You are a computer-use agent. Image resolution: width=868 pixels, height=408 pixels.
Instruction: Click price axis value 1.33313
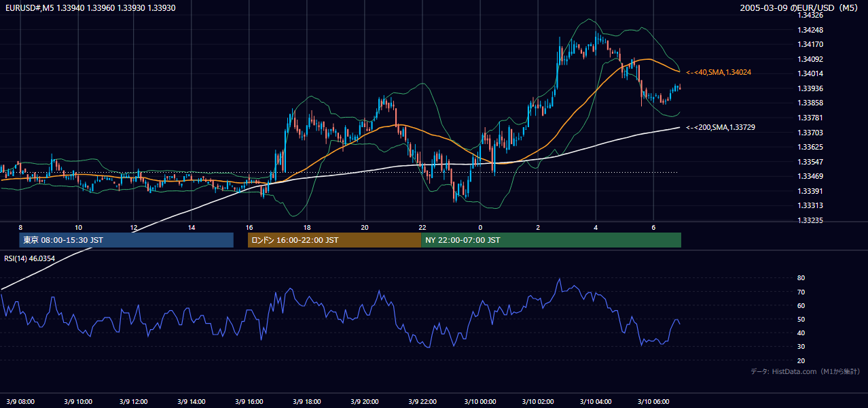coord(810,205)
